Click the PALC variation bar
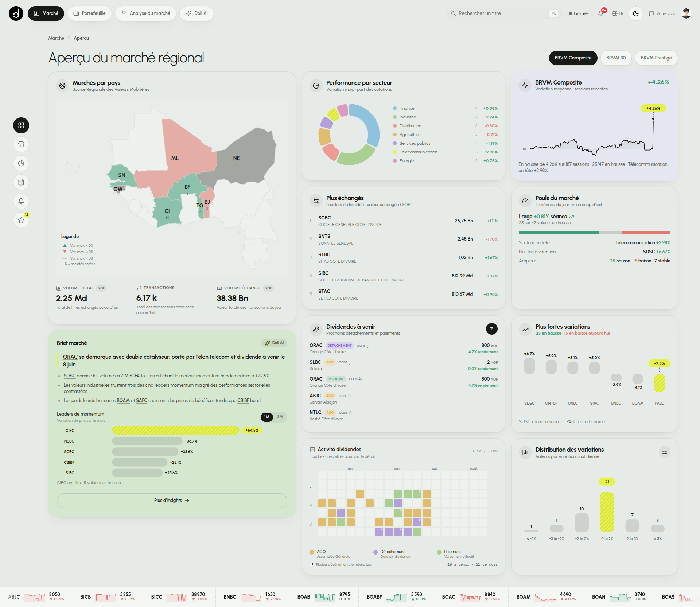This screenshot has height=607, width=700. click(x=660, y=383)
